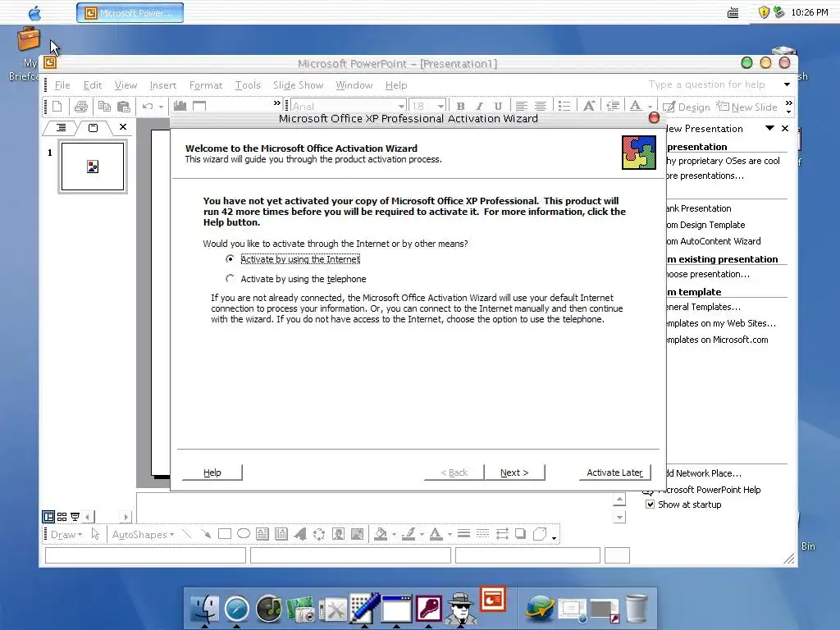
Task: Switch to Slide Sorter View button
Action: (62, 517)
